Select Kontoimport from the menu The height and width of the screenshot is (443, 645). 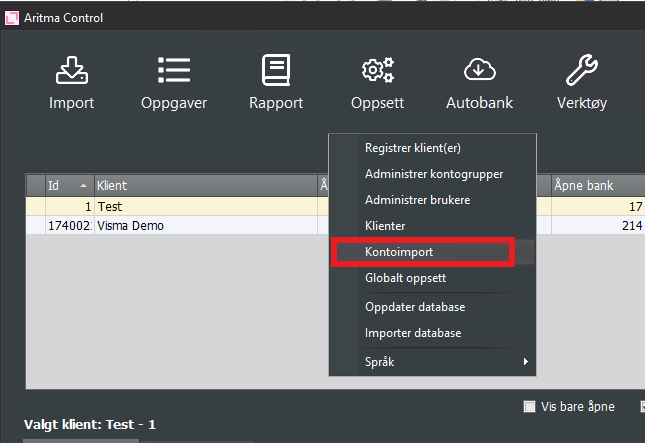coord(399,254)
